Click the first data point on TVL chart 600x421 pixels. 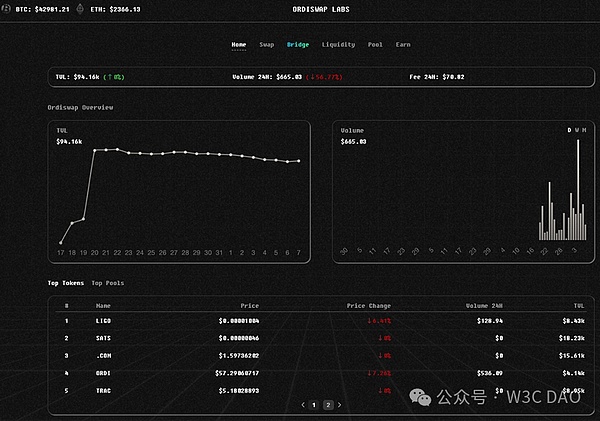pos(61,242)
